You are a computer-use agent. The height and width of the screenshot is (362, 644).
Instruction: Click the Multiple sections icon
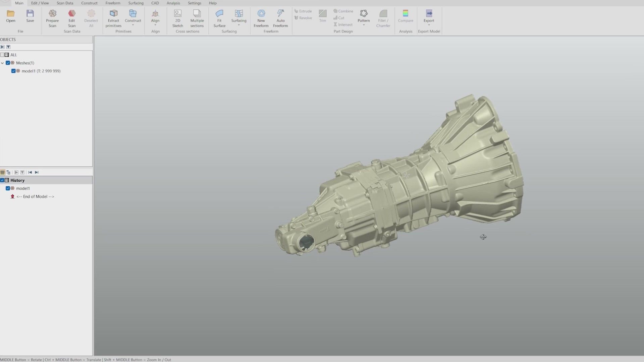pyautogui.click(x=197, y=14)
